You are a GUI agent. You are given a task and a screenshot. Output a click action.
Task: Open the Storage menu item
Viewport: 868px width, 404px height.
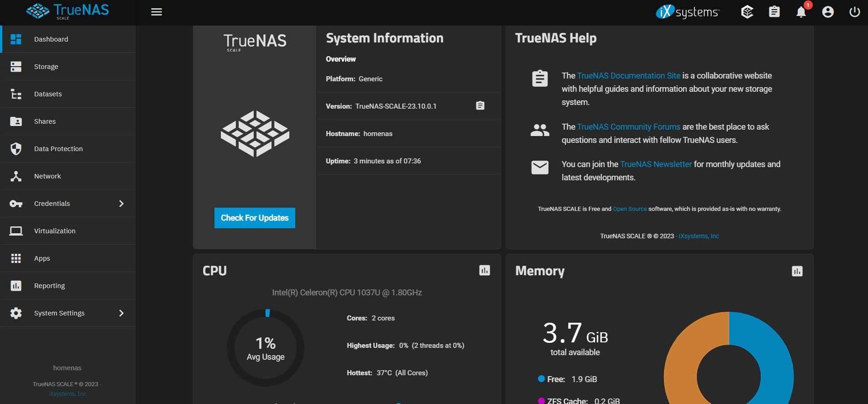[x=68, y=67]
